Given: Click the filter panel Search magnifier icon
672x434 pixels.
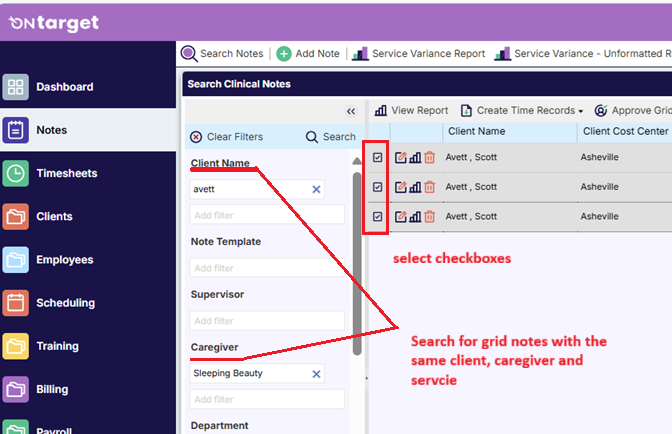Looking at the screenshot, I should click(312, 137).
